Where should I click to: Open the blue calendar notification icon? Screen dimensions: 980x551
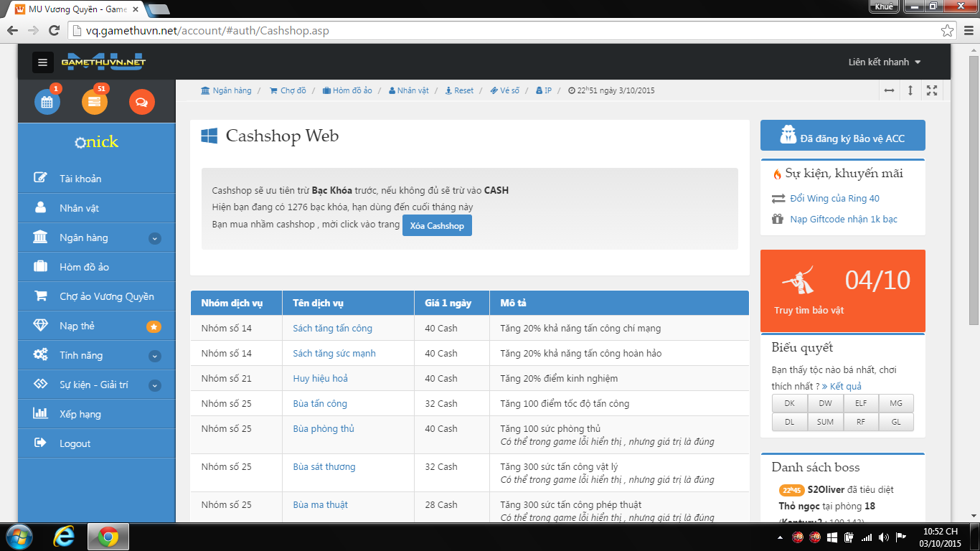tap(47, 102)
